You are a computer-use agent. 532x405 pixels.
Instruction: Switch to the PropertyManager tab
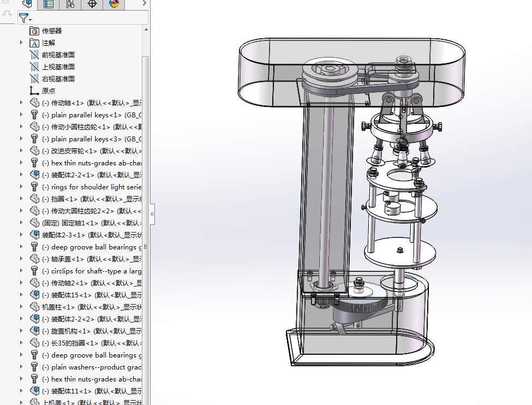pos(49,4)
